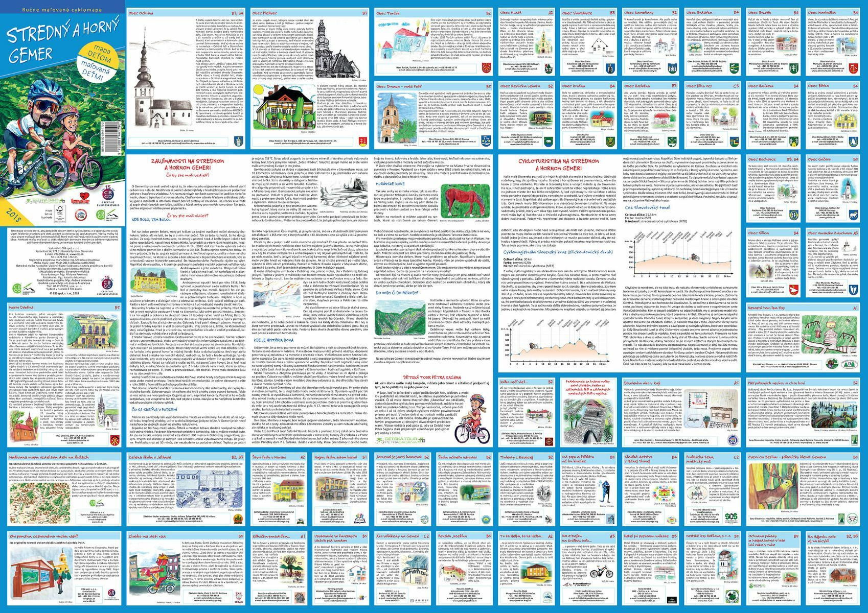Click the Dlhá Ves coat of arms

[736, 142]
